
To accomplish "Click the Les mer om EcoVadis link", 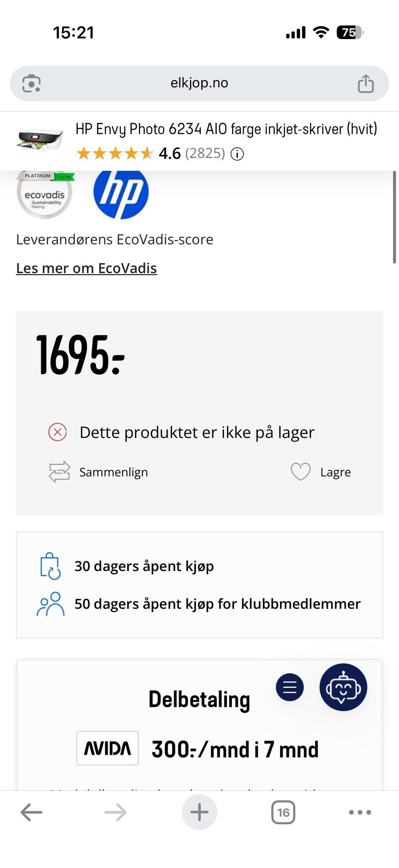I will (x=86, y=268).
